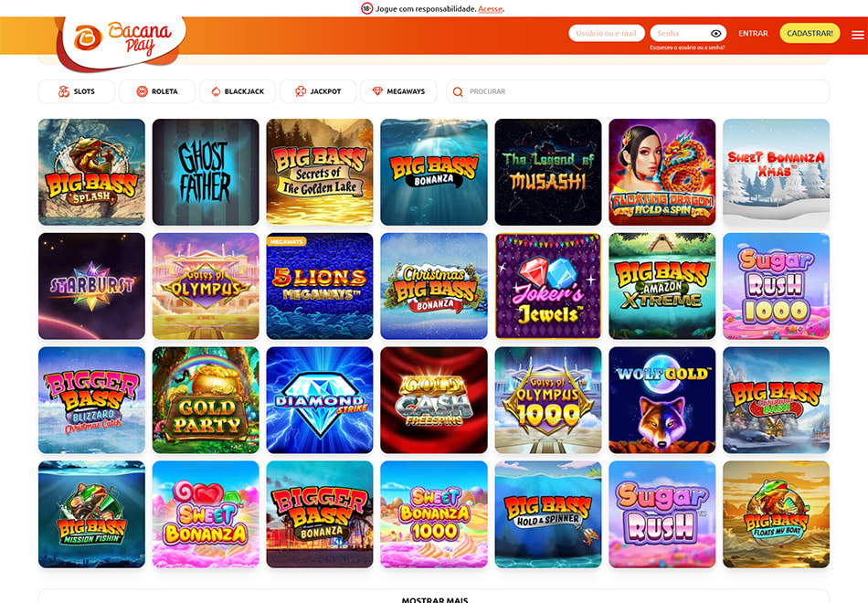Click the Entrar login button
The width and height of the screenshot is (868, 603).
coord(753,33)
